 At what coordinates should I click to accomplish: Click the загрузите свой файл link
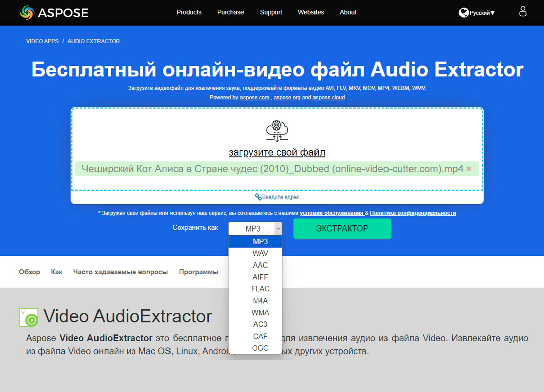tap(277, 152)
